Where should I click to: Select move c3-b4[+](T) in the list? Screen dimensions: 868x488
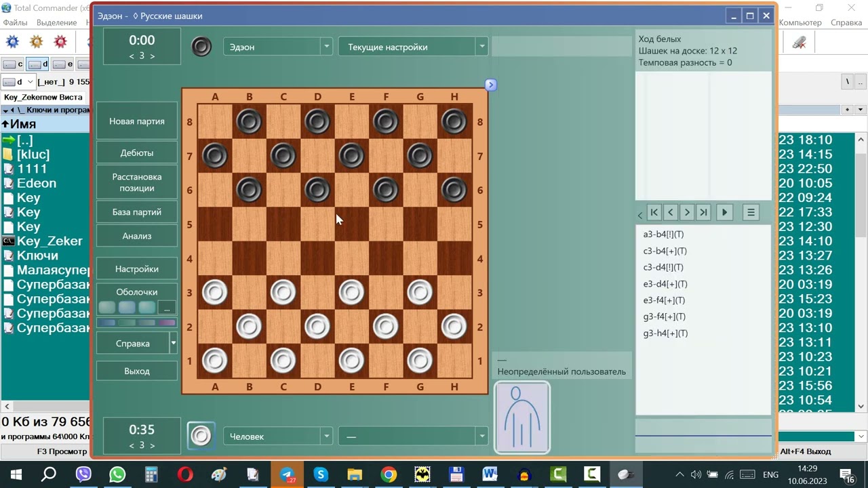[665, 251]
